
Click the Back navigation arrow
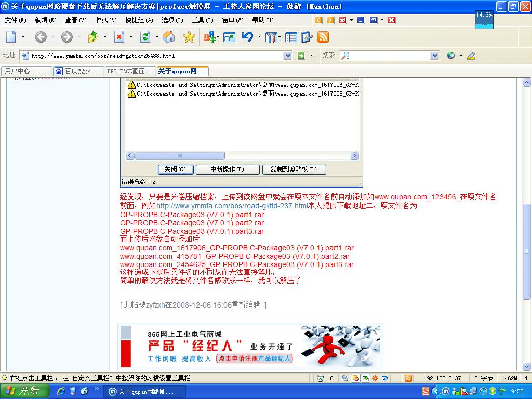41,37
